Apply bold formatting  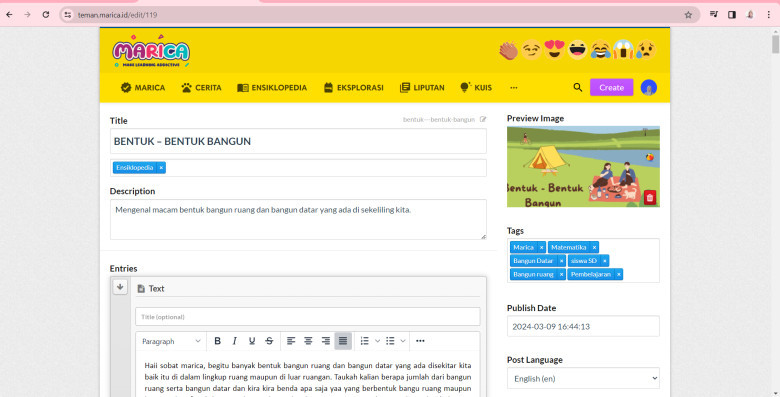pos(217,341)
